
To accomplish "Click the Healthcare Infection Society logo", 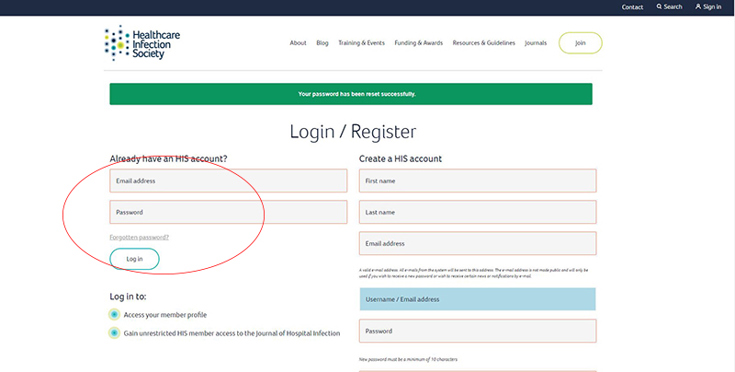I will coord(142,43).
